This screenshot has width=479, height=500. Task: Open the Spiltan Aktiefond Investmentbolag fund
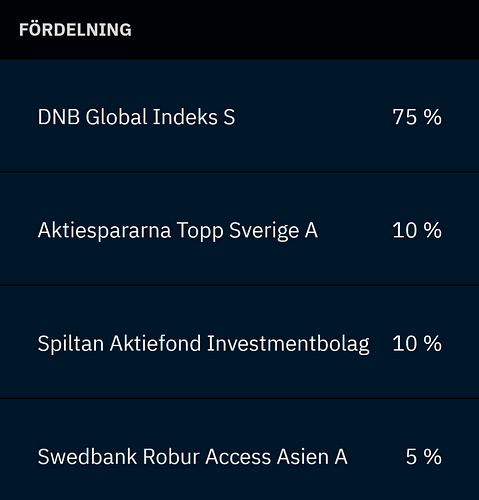204,344
